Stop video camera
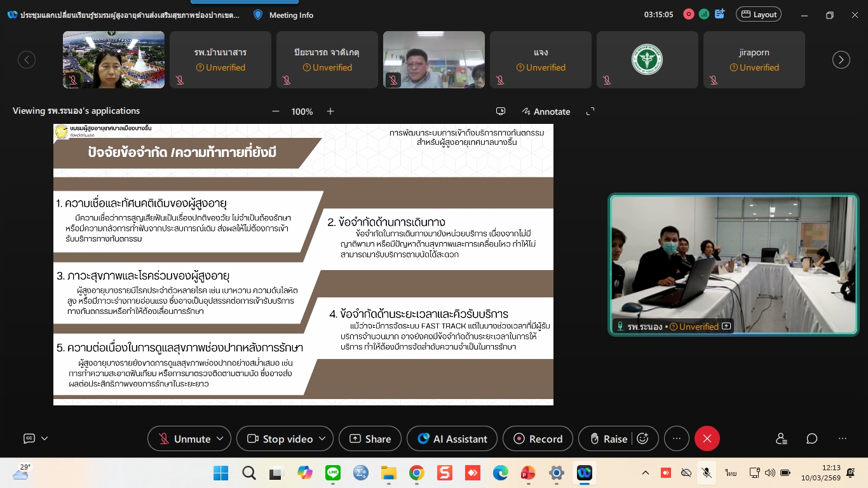The height and width of the screenshot is (488, 868). coord(281,438)
